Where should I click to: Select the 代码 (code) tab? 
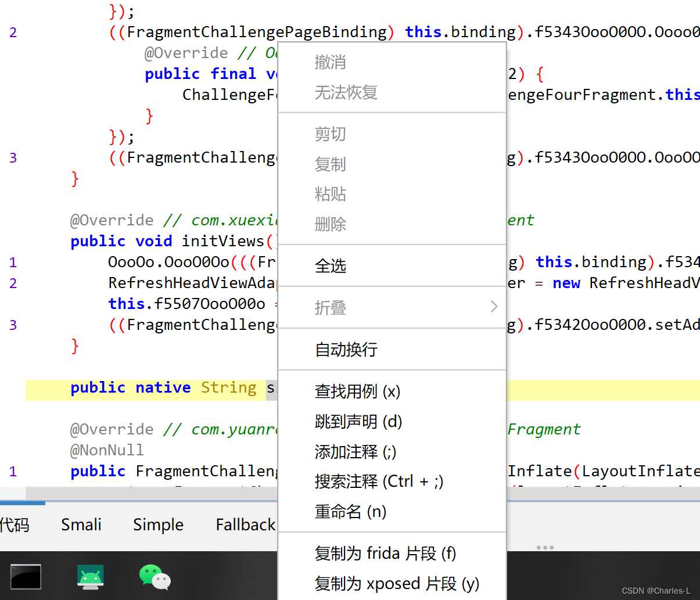click(16, 524)
